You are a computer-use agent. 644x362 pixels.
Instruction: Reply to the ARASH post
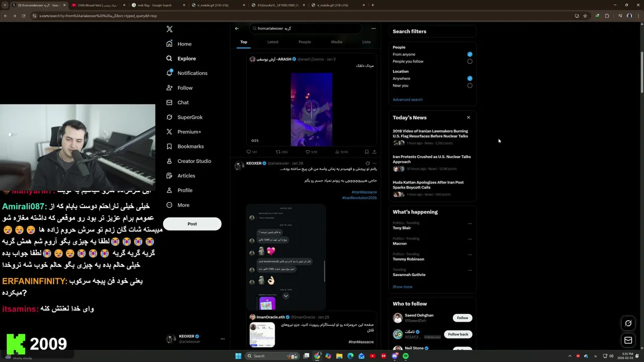click(252, 152)
